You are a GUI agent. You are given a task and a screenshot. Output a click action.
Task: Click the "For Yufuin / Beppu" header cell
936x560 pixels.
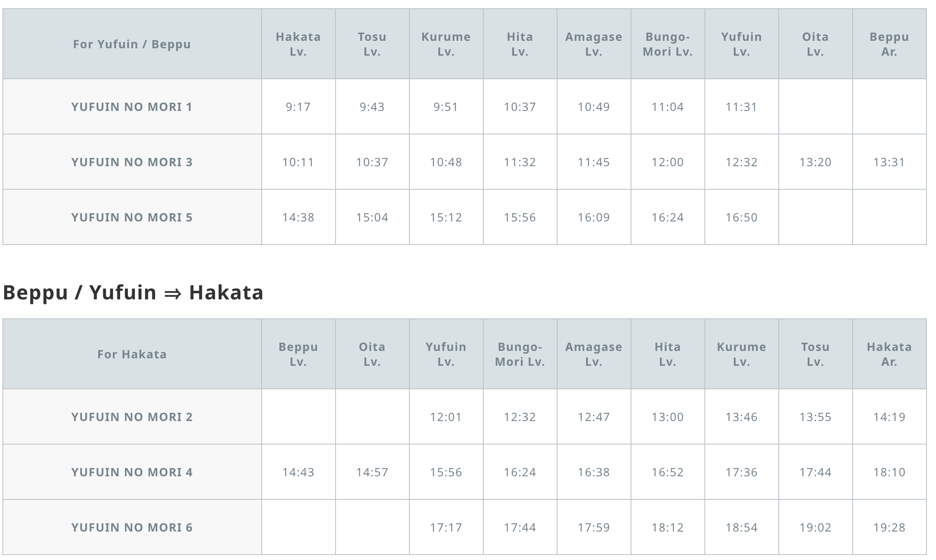[x=132, y=44]
